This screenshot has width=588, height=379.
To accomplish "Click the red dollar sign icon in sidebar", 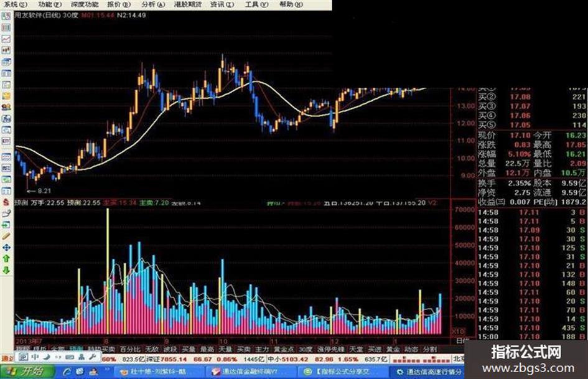I will 6,202.
